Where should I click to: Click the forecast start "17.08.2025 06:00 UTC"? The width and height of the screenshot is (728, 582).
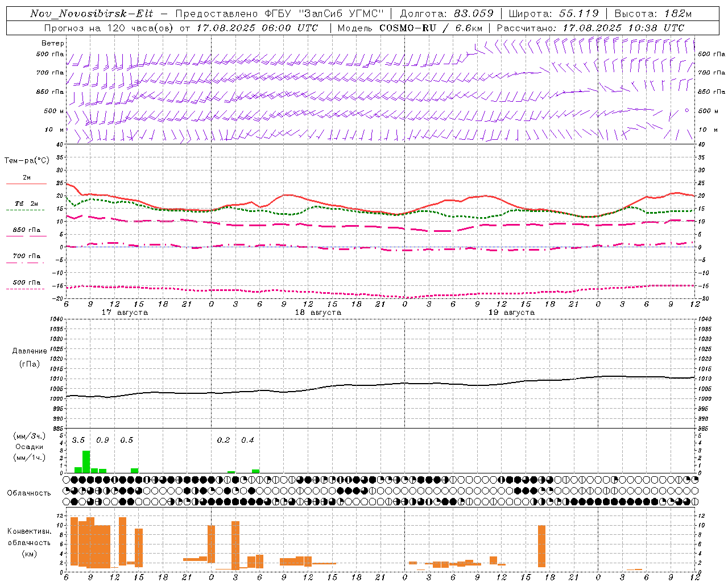click(x=257, y=28)
